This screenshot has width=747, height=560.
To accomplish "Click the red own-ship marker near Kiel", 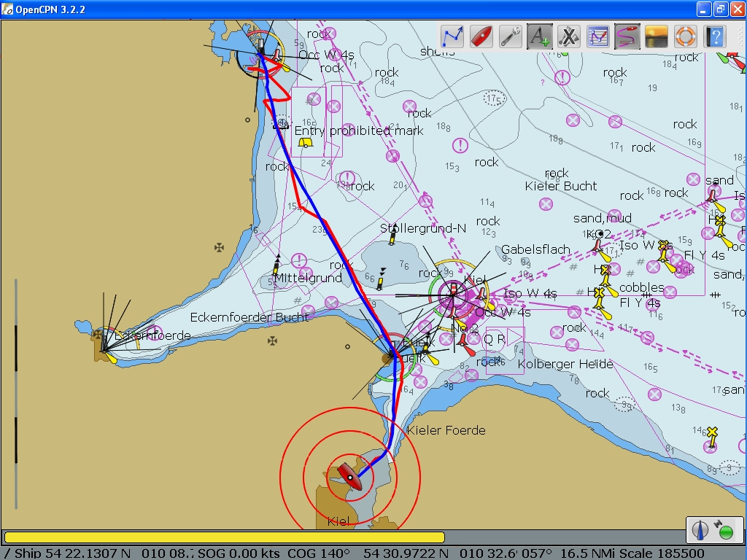I will click(x=349, y=476).
